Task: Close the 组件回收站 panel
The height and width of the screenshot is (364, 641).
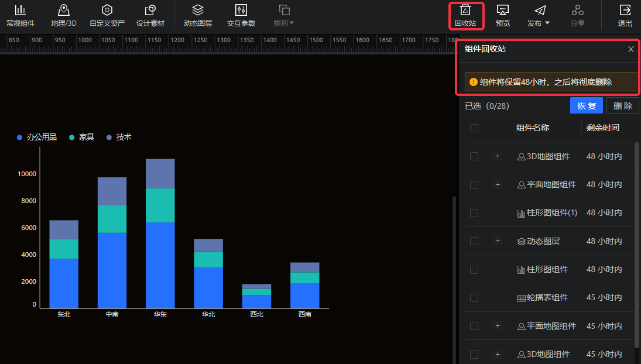Action: pos(631,49)
